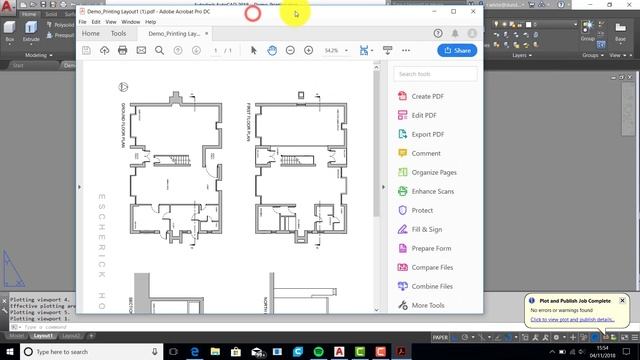This screenshot has width=640, height=360.
Task: Open the more tools ellipsis menu
Action: [406, 50]
